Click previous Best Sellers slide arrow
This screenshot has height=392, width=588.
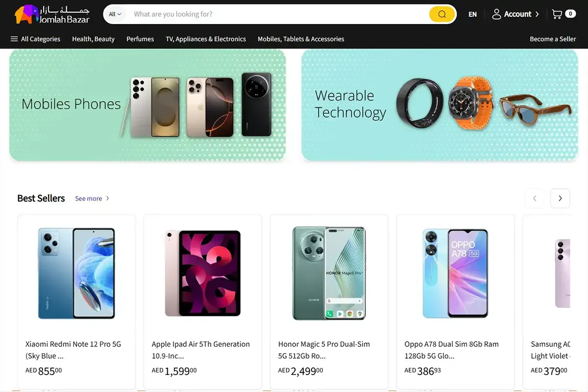535,198
